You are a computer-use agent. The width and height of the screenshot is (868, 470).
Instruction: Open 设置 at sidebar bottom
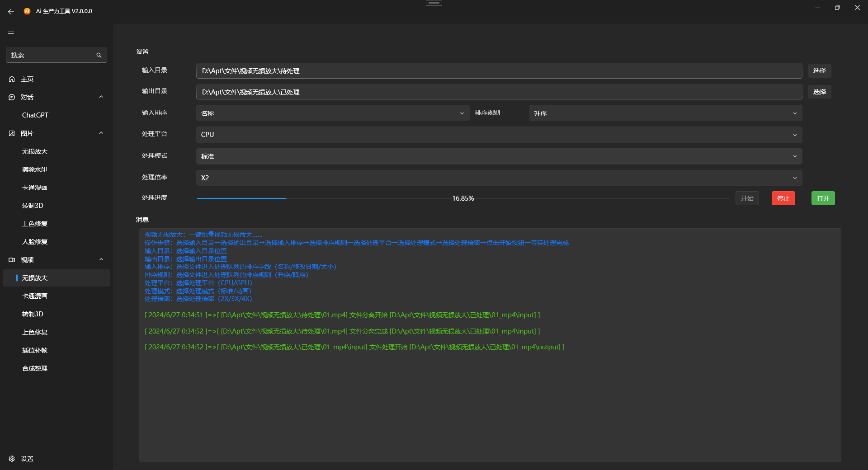(x=57, y=459)
